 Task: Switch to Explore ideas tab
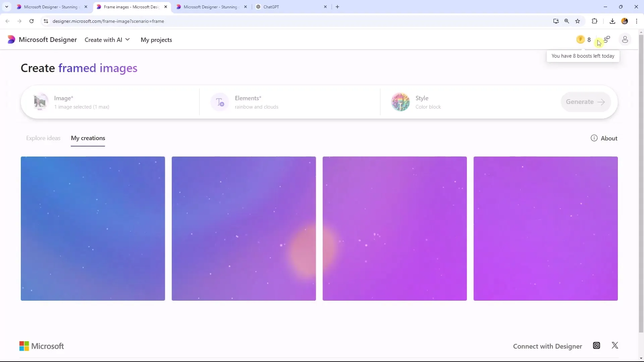pyautogui.click(x=43, y=138)
